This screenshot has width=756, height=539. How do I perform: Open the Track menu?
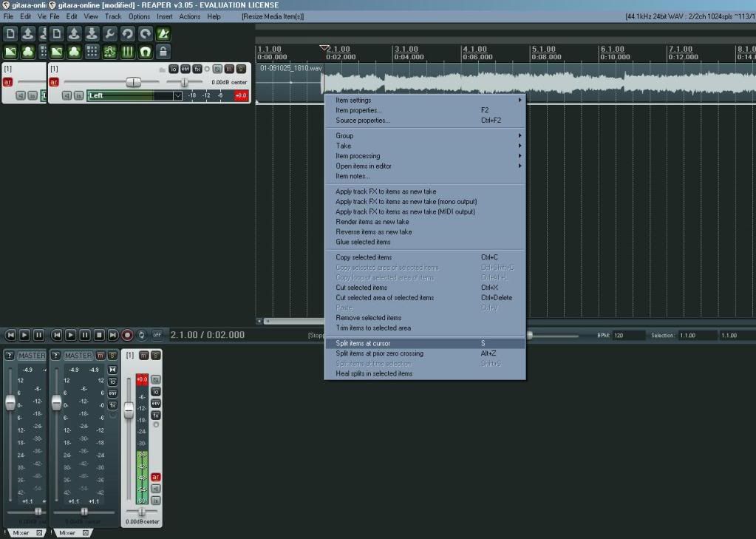point(113,16)
